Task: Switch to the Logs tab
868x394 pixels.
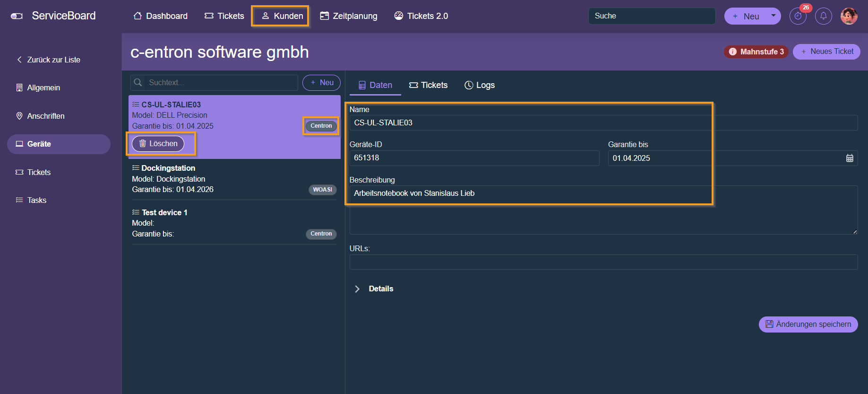Action: (480, 85)
